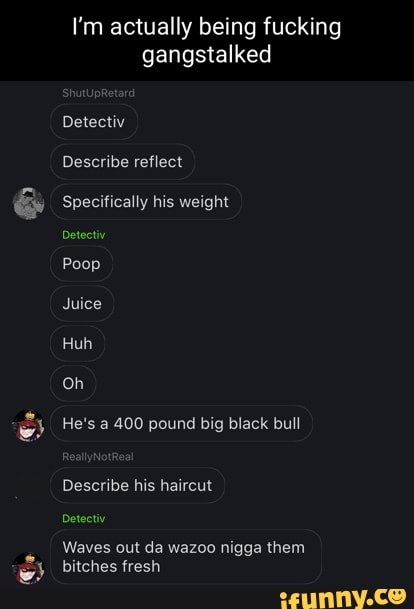
Task: Tap gray username above first Detectiv bubble
Action: (x=99, y=93)
